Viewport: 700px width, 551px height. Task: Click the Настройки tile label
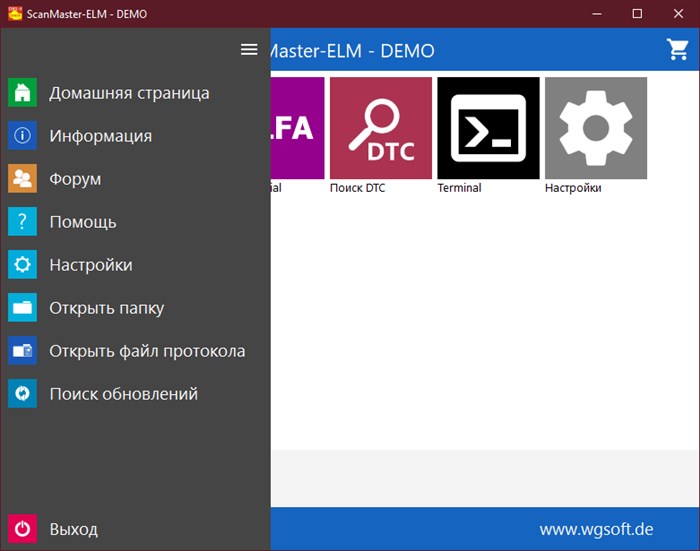click(x=573, y=188)
